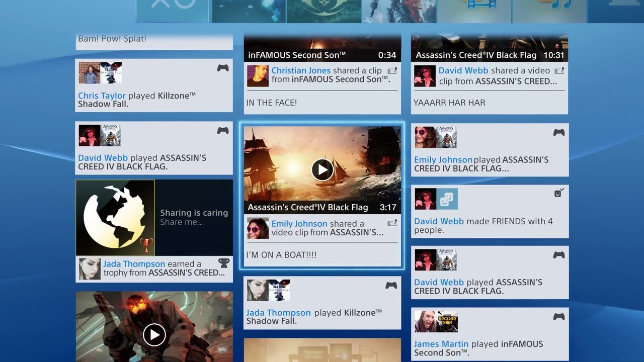
Task: Open Jada Thompson's avatar on trophy post
Action: click(90, 268)
